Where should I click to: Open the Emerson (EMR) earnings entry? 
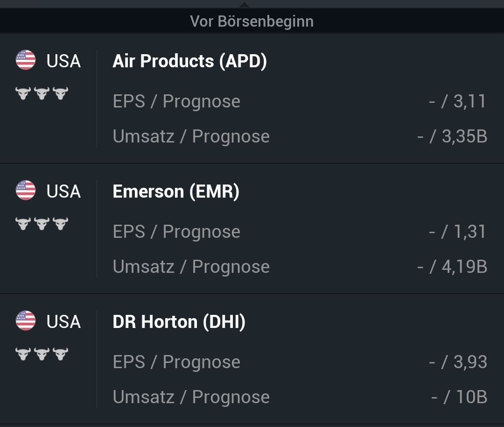pos(176,192)
